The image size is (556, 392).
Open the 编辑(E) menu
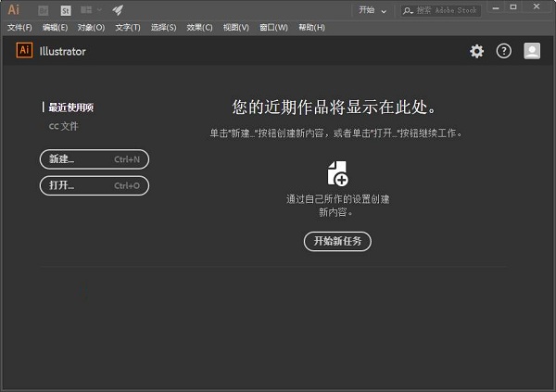click(55, 27)
